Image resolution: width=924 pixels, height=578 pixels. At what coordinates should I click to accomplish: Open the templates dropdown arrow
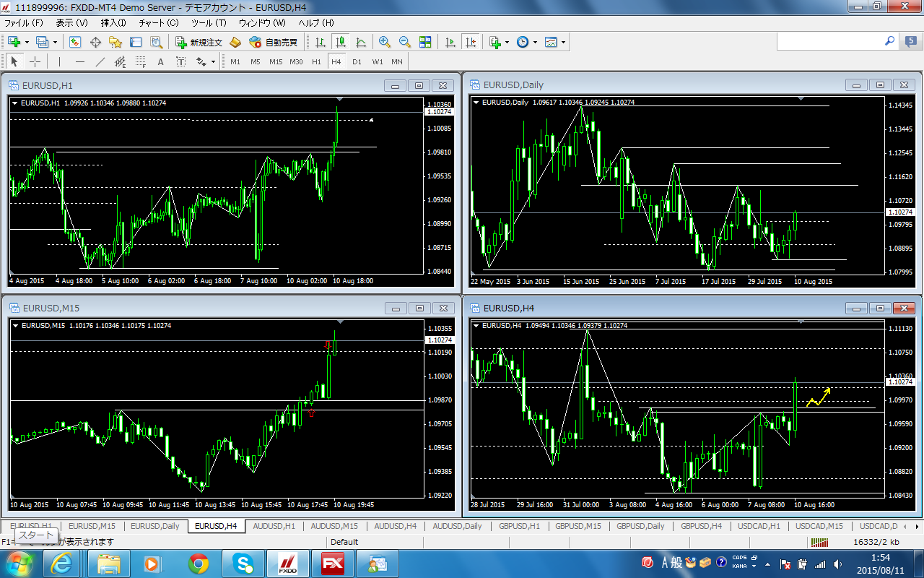[x=563, y=42]
